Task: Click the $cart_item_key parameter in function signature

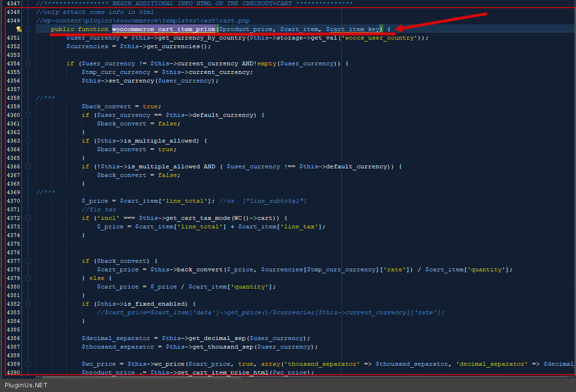Action: (x=353, y=29)
